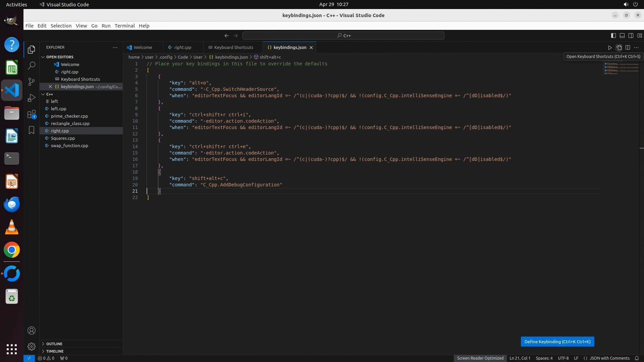Viewport: 644px width, 362px height.
Task: Open Run and Debug view icon
Action: point(32,98)
